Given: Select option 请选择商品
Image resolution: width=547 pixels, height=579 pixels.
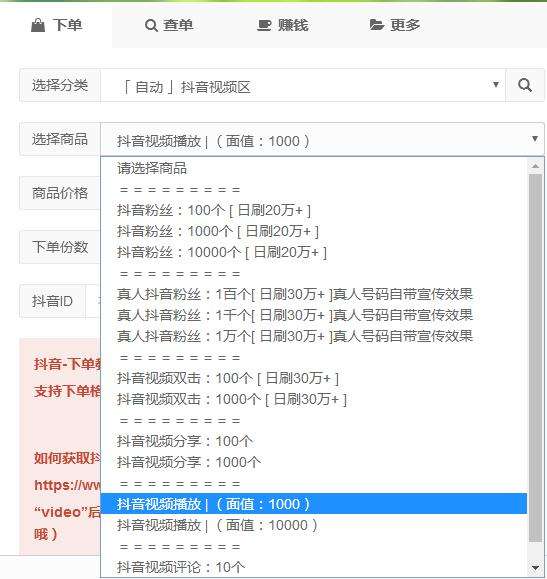Looking at the screenshot, I should pyautogui.click(x=314, y=168).
